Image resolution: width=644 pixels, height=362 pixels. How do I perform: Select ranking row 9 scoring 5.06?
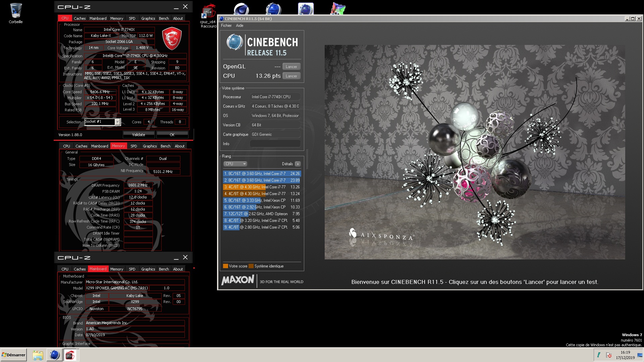[x=262, y=227]
